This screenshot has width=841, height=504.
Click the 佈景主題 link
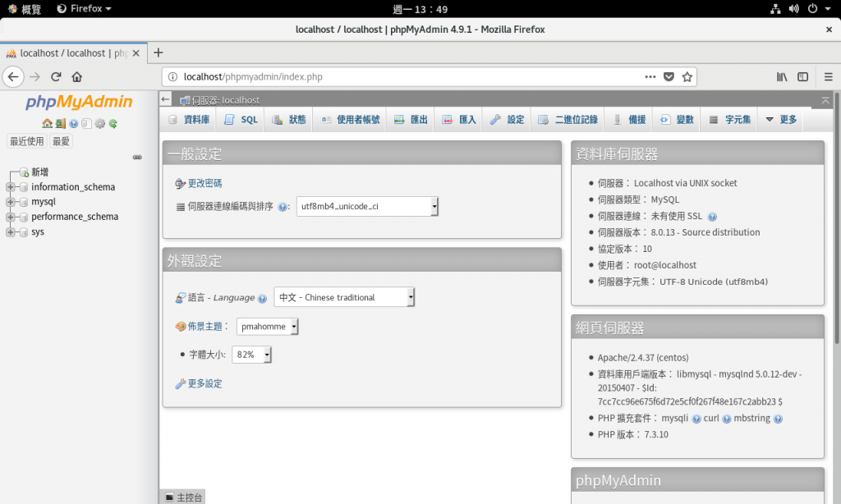pos(205,327)
